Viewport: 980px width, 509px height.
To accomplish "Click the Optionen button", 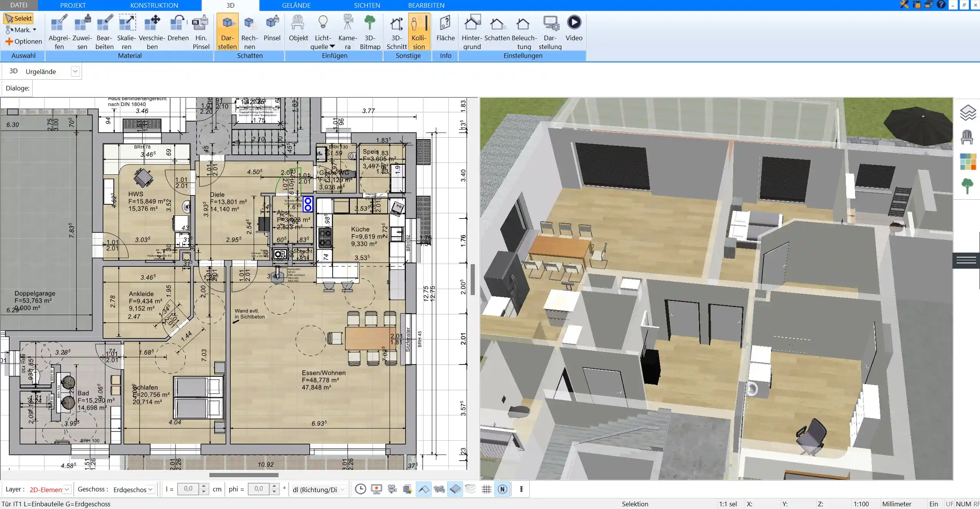I will point(23,41).
